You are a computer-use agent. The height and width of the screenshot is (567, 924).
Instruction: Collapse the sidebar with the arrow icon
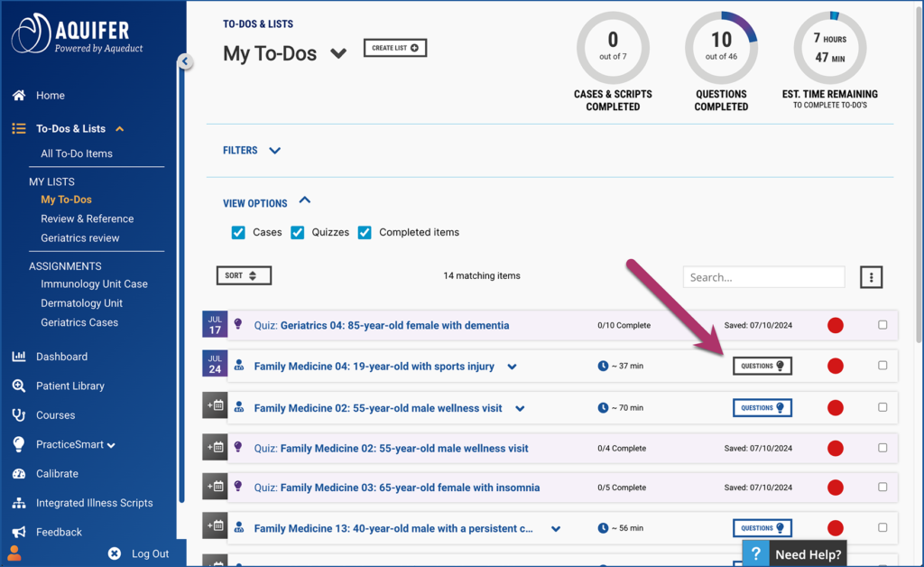185,61
